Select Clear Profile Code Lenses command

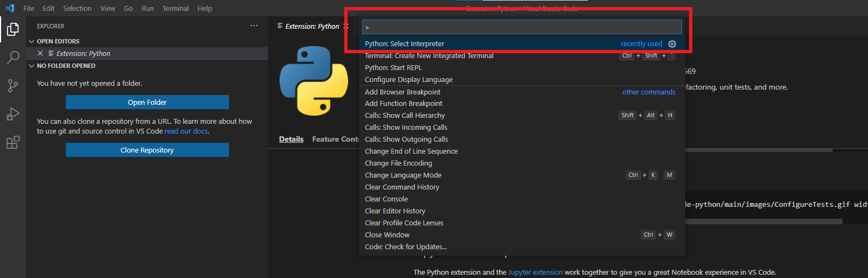[522, 223]
